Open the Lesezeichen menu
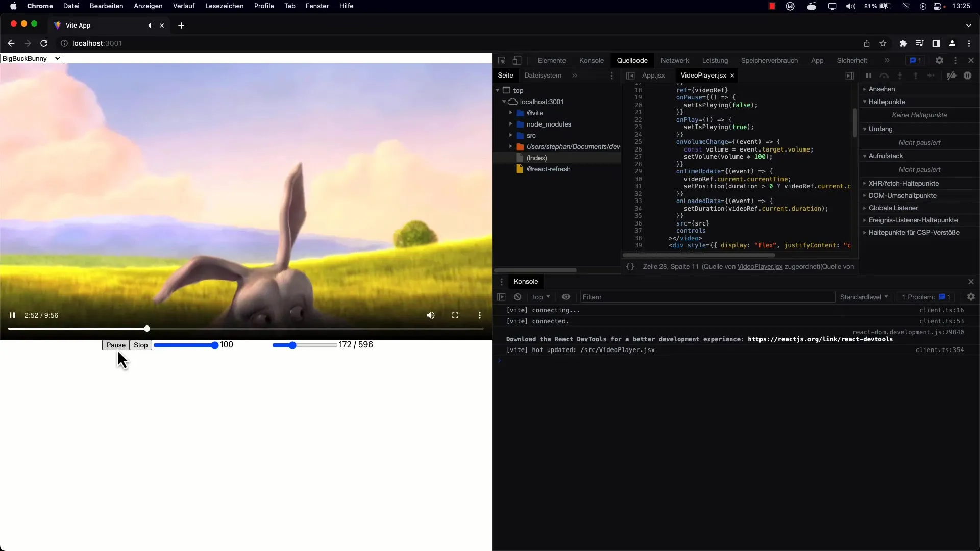Screen dimensions: 980x551 tap(224, 6)
